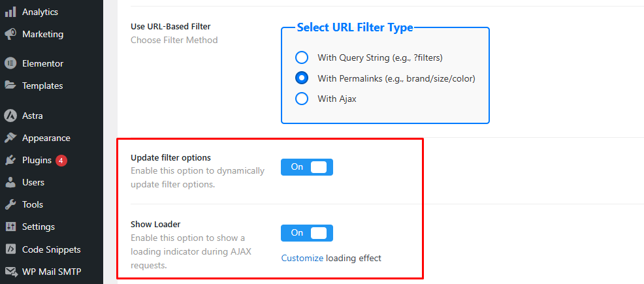Click the Templates folder icon
The height and width of the screenshot is (284, 644).
point(10,86)
